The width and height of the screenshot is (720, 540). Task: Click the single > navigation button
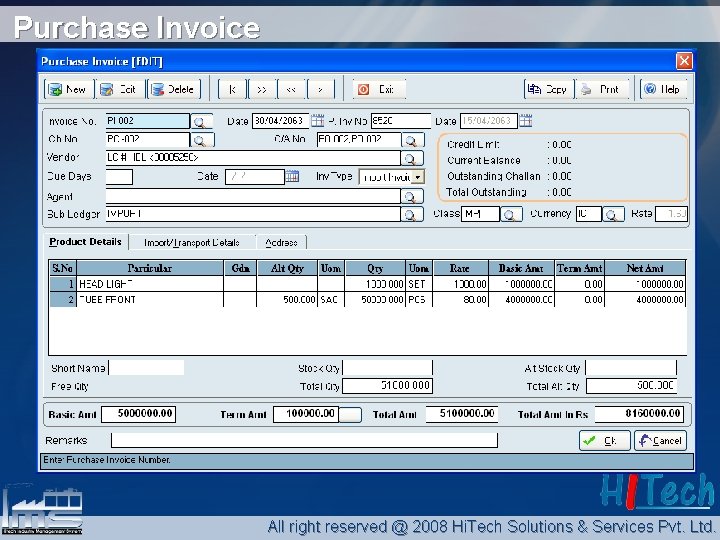tap(321, 89)
